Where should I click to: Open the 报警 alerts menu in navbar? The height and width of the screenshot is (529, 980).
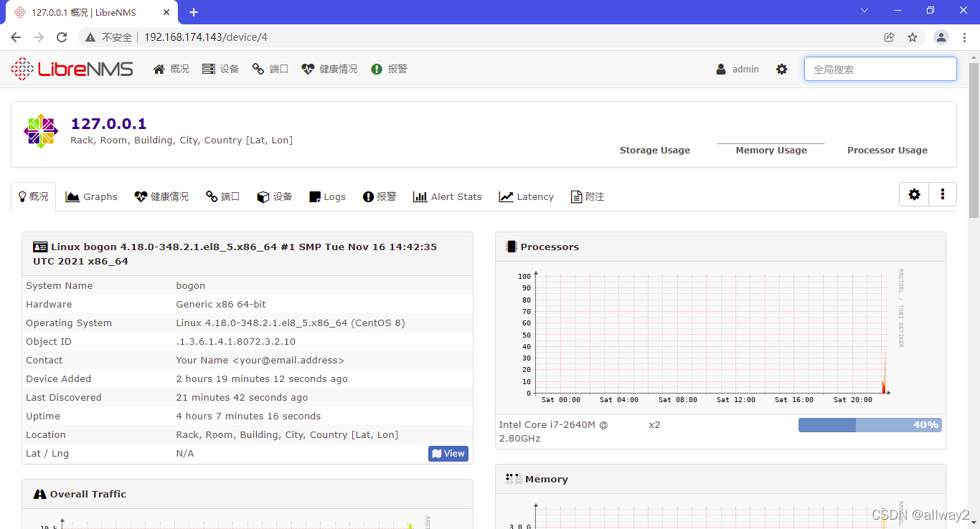pyautogui.click(x=389, y=69)
